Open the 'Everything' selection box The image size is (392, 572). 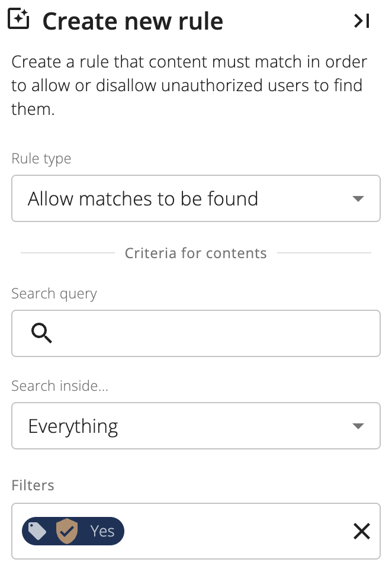coord(196,426)
